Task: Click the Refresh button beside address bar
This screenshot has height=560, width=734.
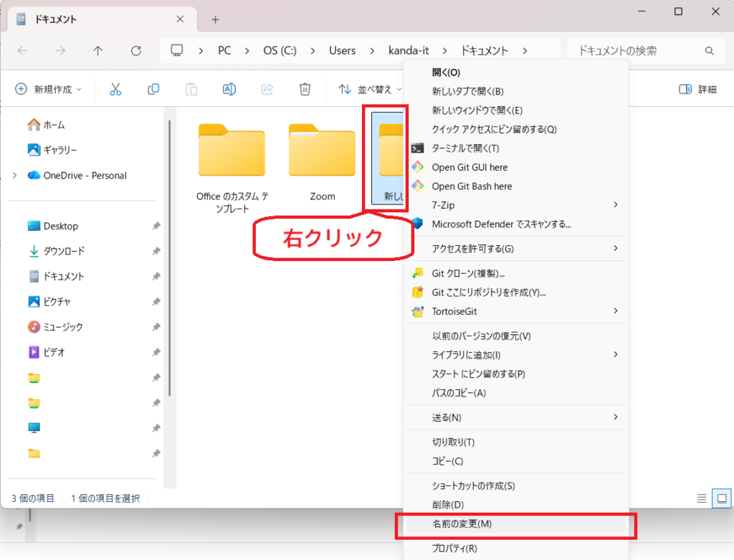Action: [136, 51]
